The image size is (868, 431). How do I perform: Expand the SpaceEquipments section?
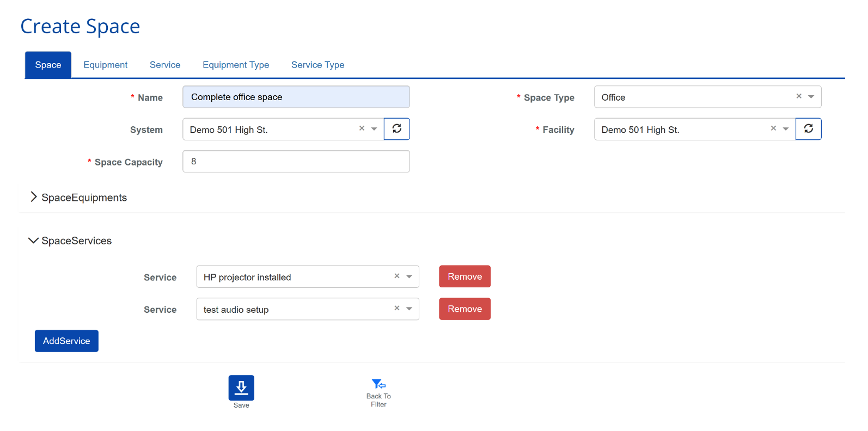pyautogui.click(x=34, y=197)
